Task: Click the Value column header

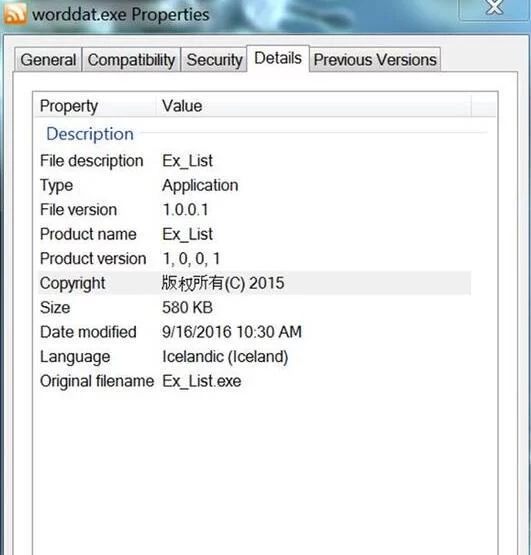Action: 314,105
